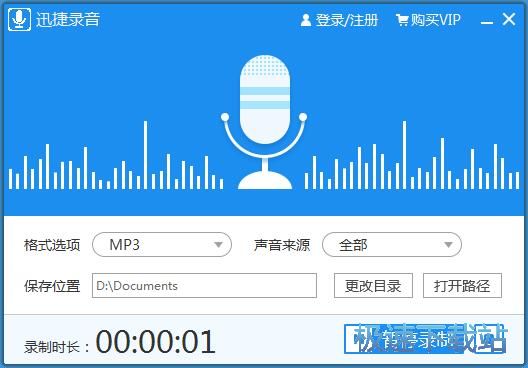Screen dimensions: 528x368
Task: Click the 迅捷录音 microphone app logo
Action: point(19,20)
